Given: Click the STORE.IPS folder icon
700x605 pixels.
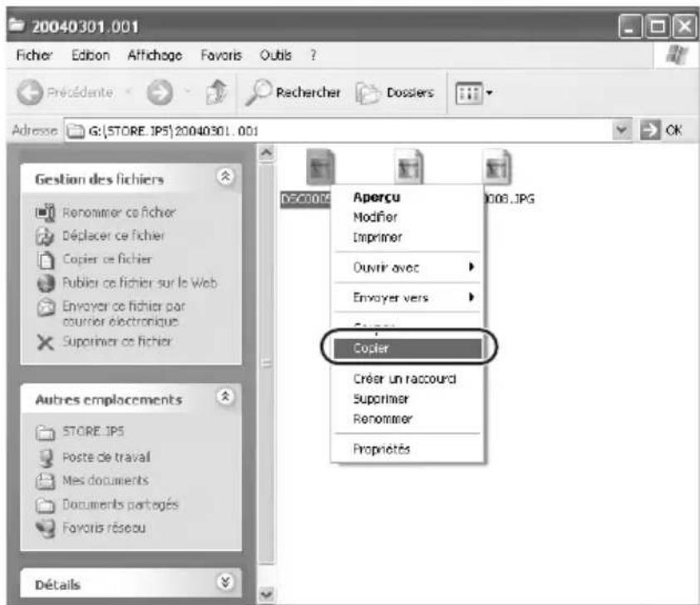Looking at the screenshot, I should tap(45, 432).
